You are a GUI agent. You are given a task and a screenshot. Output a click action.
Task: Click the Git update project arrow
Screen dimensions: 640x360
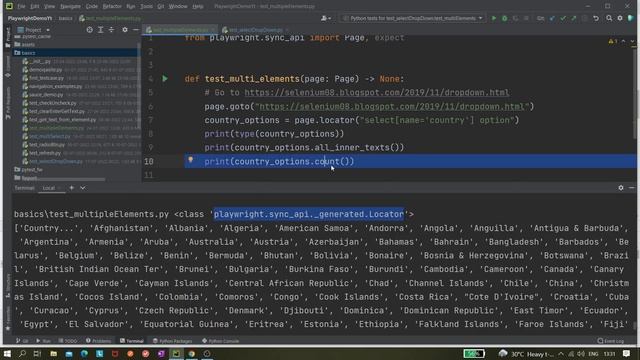(x=552, y=18)
